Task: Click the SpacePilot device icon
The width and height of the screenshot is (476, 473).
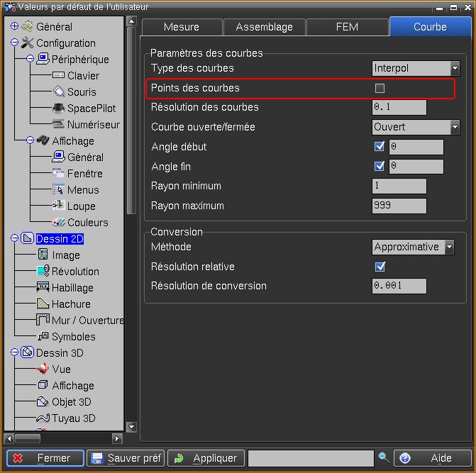Action: 58,108
